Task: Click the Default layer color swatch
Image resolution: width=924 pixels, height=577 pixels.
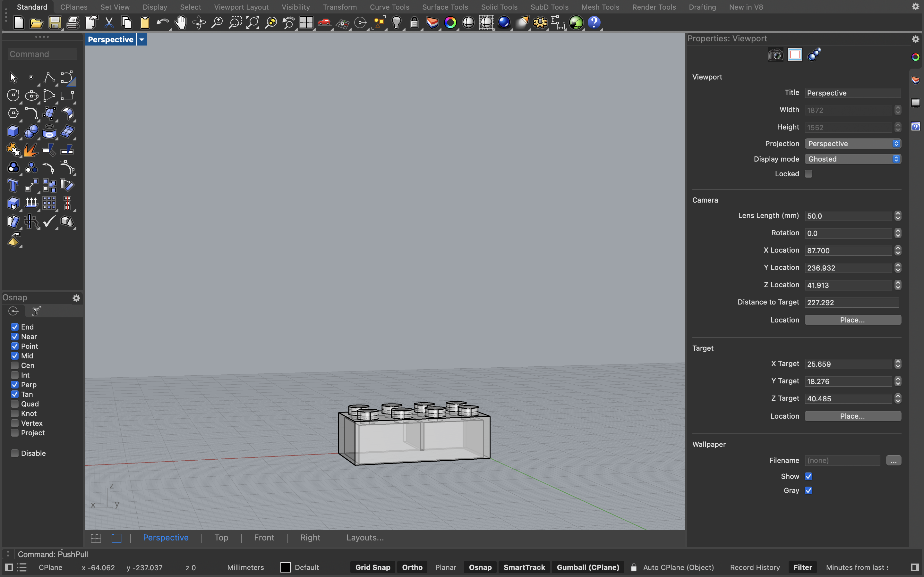Action: [x=285, y=567]
